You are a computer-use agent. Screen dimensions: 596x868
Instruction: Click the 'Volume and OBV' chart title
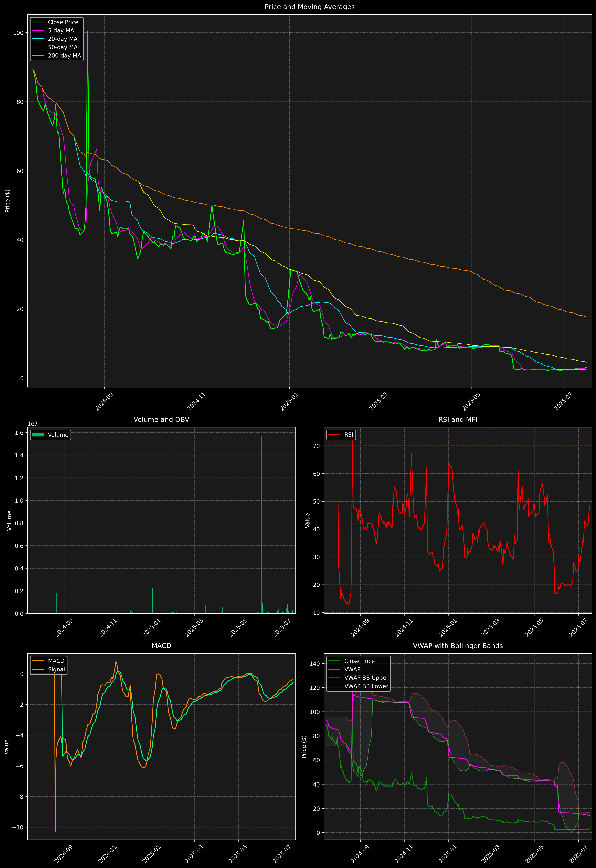(x=161, y=419)
